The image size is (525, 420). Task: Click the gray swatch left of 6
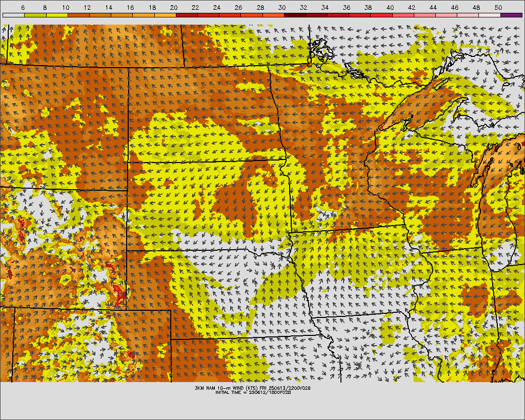click(x=13, y=15)
